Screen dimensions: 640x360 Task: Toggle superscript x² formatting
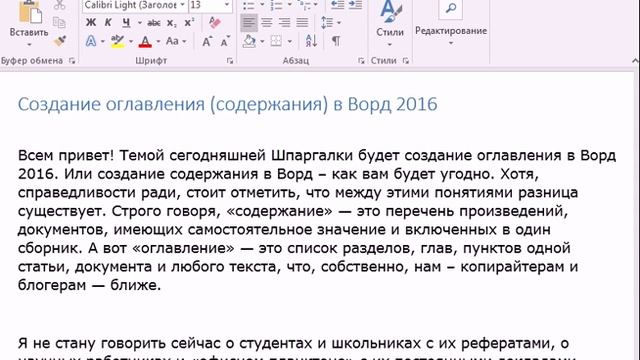(x=189, y=22)
